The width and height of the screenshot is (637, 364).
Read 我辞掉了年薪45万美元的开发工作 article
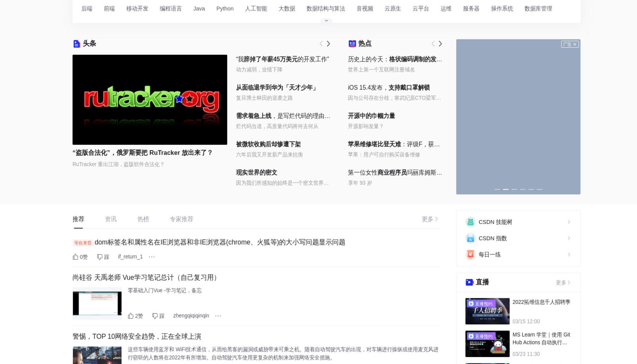[283, 59]
